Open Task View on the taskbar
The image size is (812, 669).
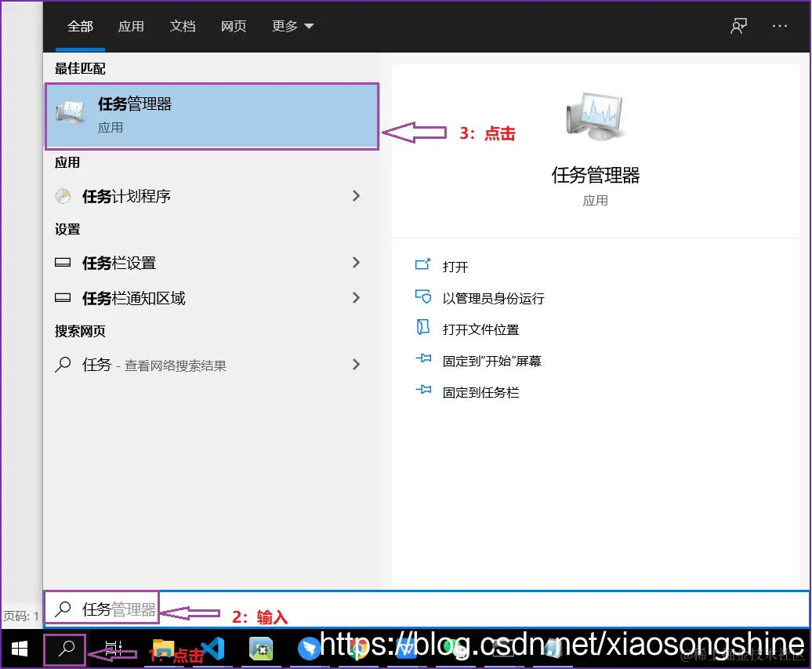click(114, 649)
